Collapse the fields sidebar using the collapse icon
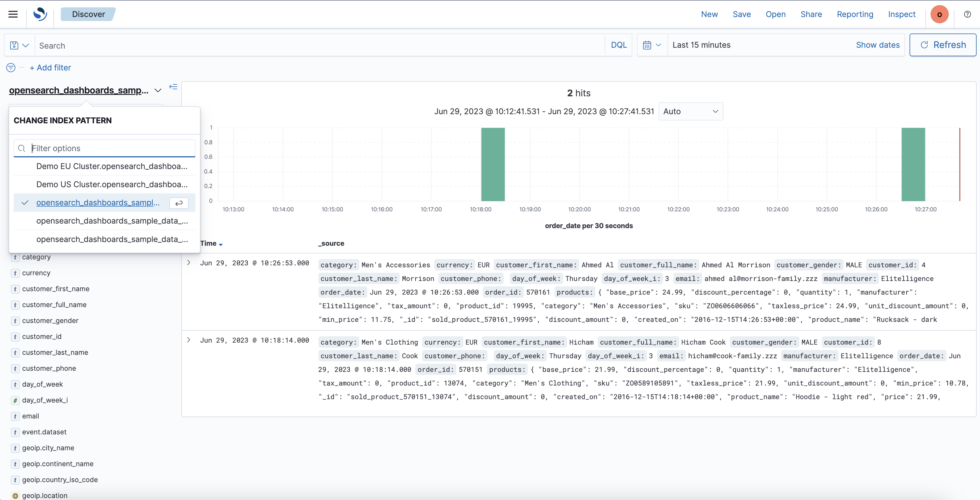Screen dimensions: 980x500 pos(174,87)
